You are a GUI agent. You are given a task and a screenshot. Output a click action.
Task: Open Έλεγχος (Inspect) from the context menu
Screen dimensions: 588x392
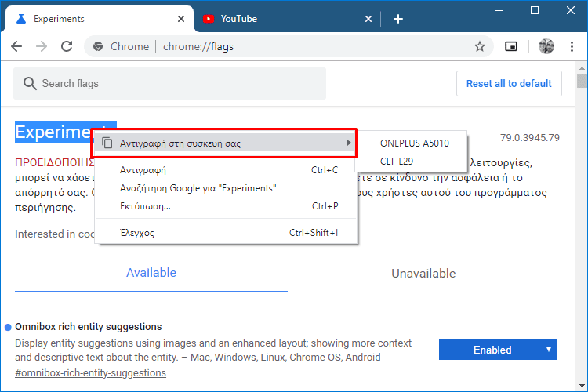pyautogui.click(x=225, y=233)
